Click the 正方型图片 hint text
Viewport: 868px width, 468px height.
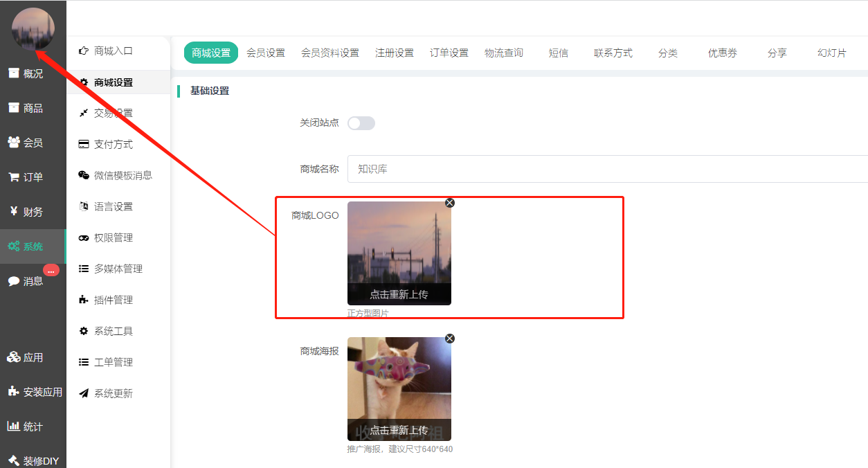[368, 314]
